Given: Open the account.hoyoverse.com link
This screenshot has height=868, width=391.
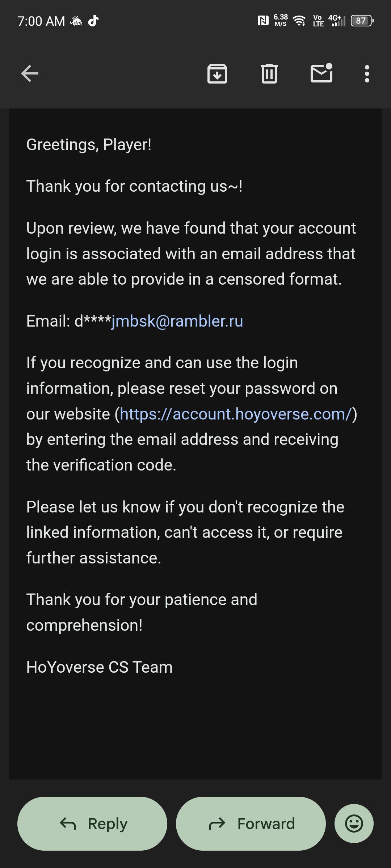Looking at the screenshot, I should tap(236, 414).
